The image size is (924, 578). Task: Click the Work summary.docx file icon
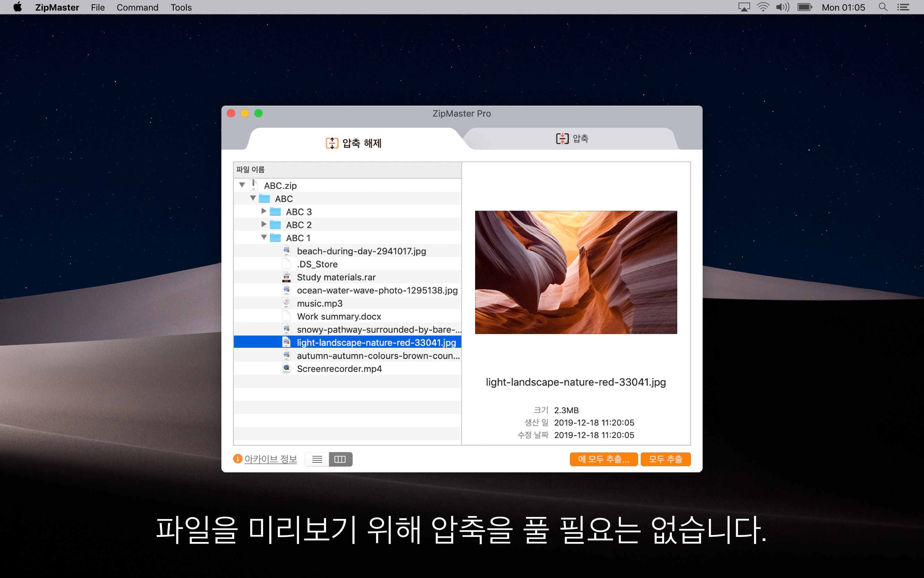click(287, 316)
